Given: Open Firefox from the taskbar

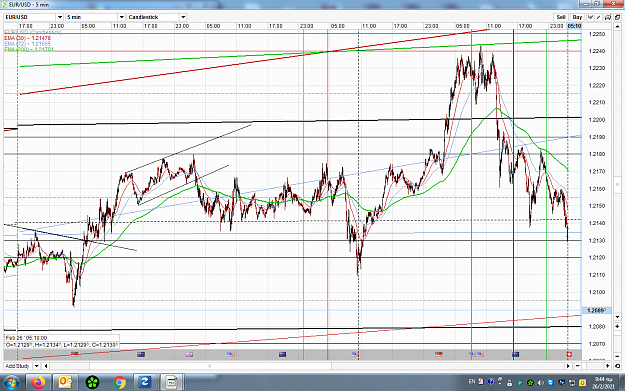Looking at the screenshot, I should click(38, 383).
